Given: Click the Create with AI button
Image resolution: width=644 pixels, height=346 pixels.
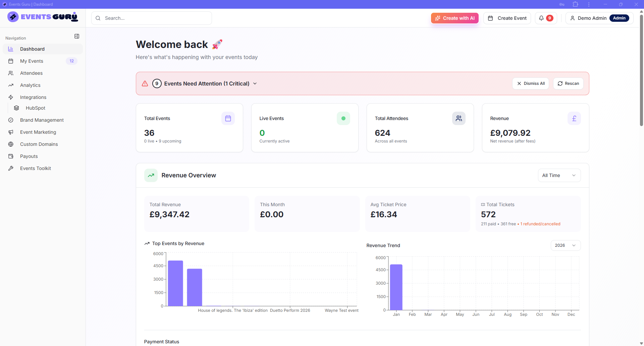Looking at the screenshot, I should (x=455, y=18).
